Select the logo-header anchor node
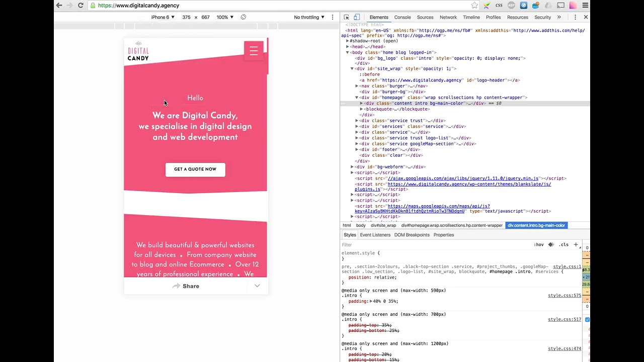 point(440,80)
